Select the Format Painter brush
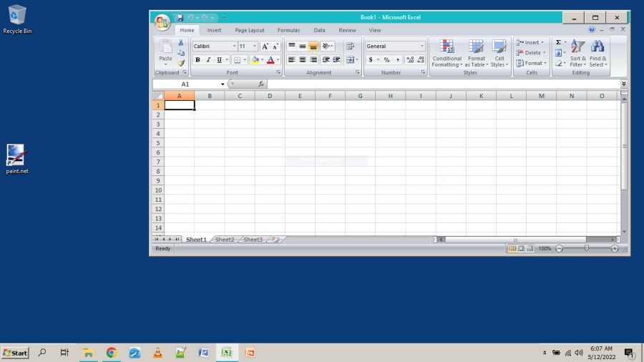644x362 pixels. point(181,63)
